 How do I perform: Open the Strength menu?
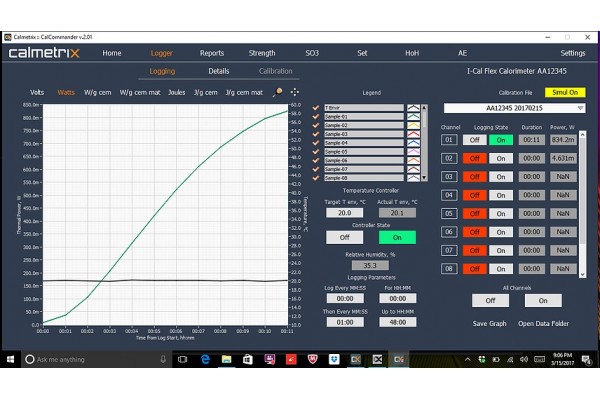[262, 53]
